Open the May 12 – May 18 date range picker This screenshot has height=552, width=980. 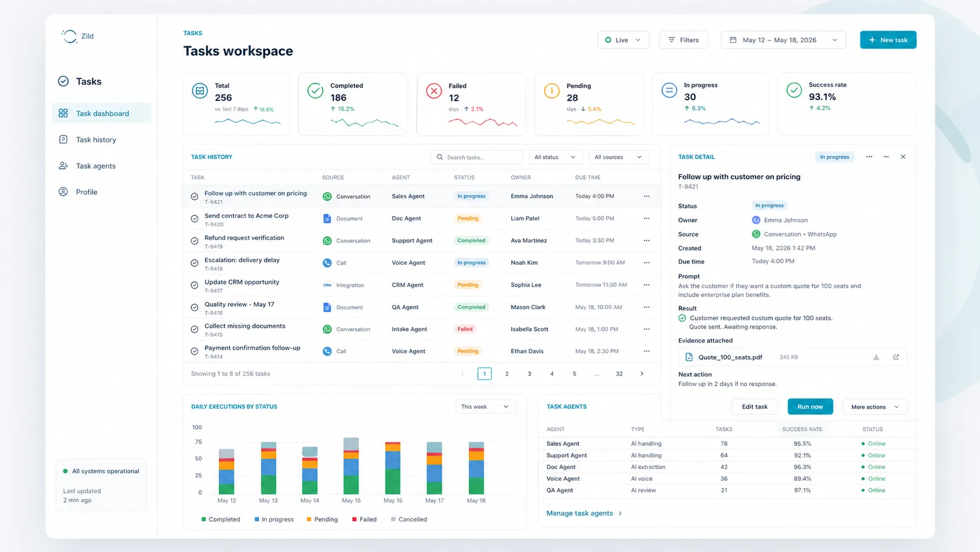point(783,39)
